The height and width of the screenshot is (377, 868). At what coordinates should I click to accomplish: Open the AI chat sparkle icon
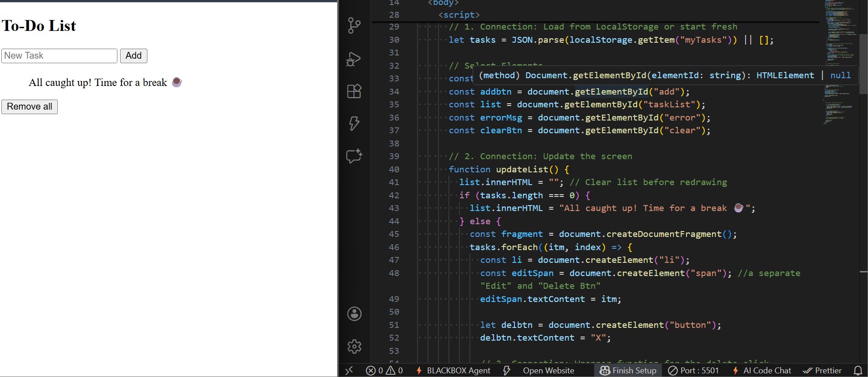pyautogui.click(x=354, y=156)
